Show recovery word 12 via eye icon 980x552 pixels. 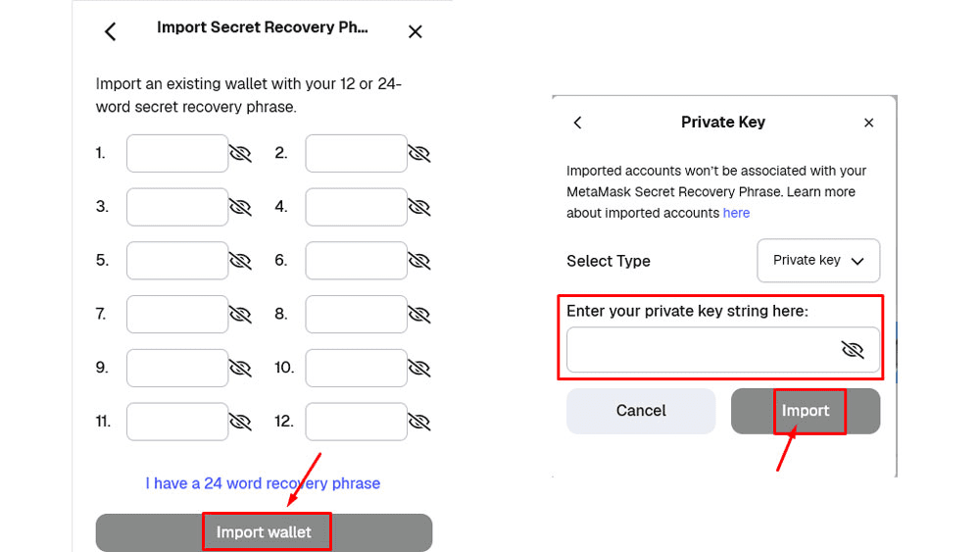click(x=419, y=422)
